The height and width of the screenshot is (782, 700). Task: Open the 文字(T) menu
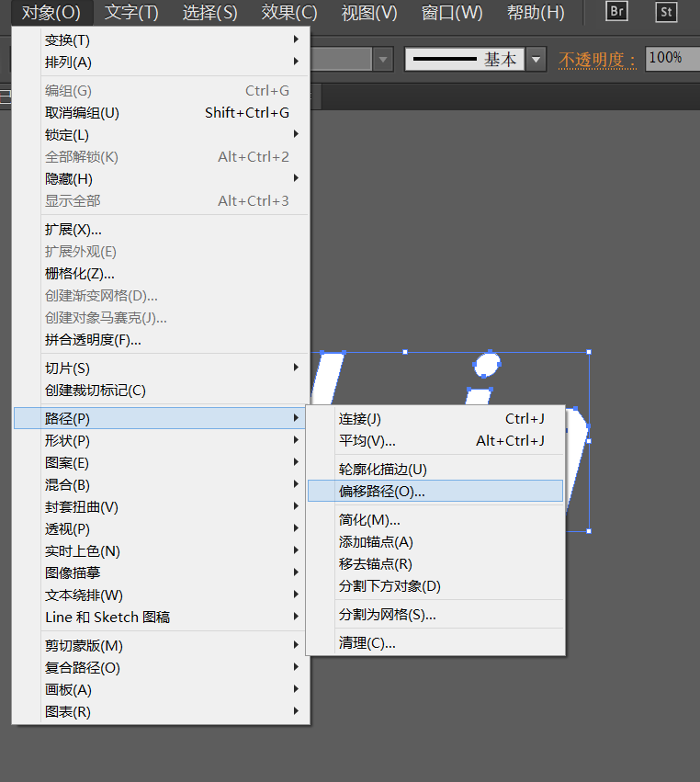click(x=131, y=13)
